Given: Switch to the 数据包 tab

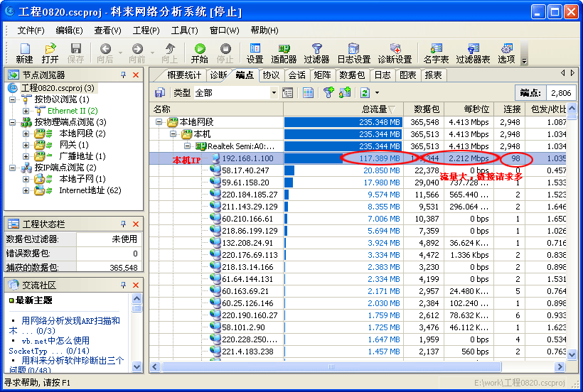Looking at the screenshot, I should (352, 75).
